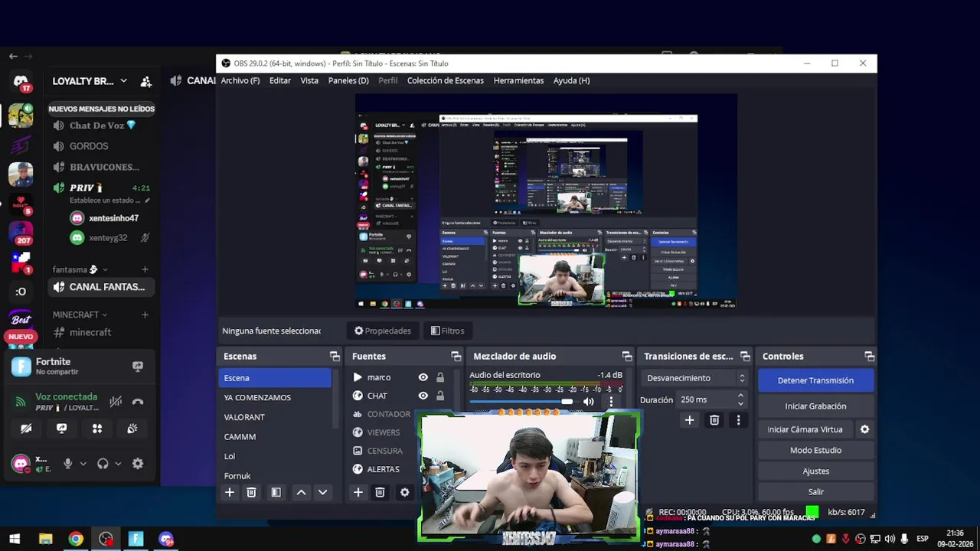Image resolution: width=980 pixels, height=551 pixels.
Task: Open the Archivo menu
Action: [240, 80]
